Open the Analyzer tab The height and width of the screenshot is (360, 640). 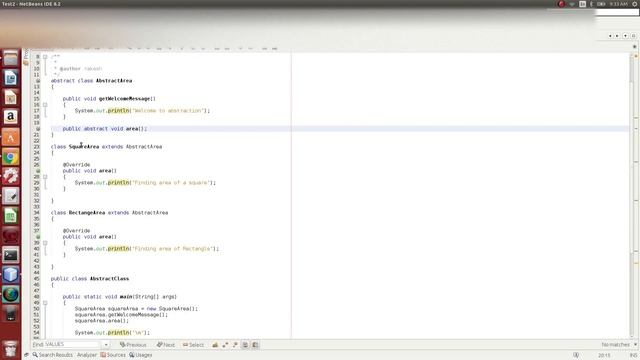click(x=87, y=355)
